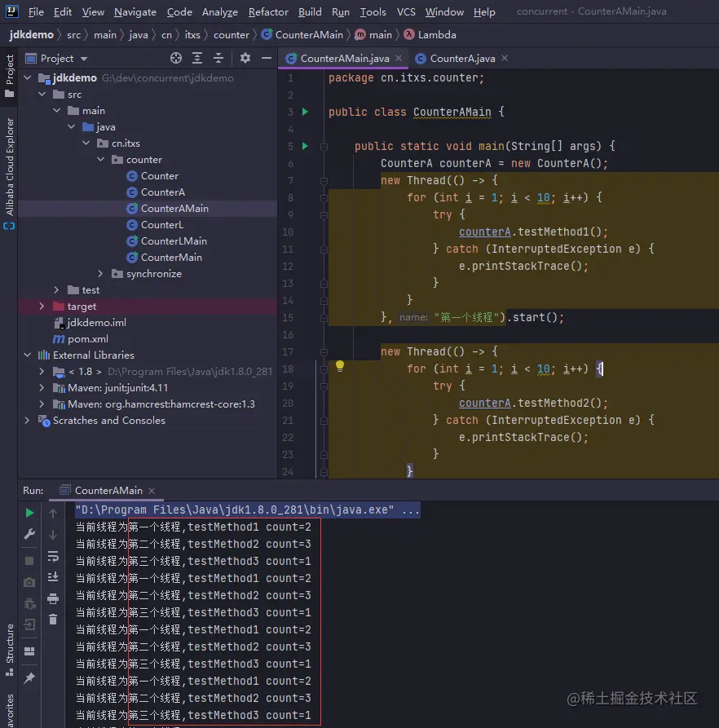The width and height of the screenshot is (719, 728).
Task: Open the Project view dropdown
Action: click(x=83, y=59)
